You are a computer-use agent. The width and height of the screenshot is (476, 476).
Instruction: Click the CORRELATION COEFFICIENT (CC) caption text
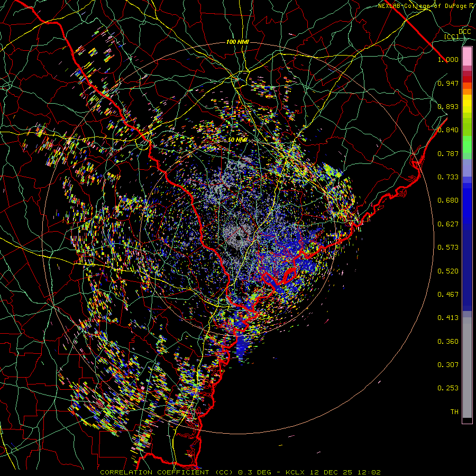tap(166, 472)
